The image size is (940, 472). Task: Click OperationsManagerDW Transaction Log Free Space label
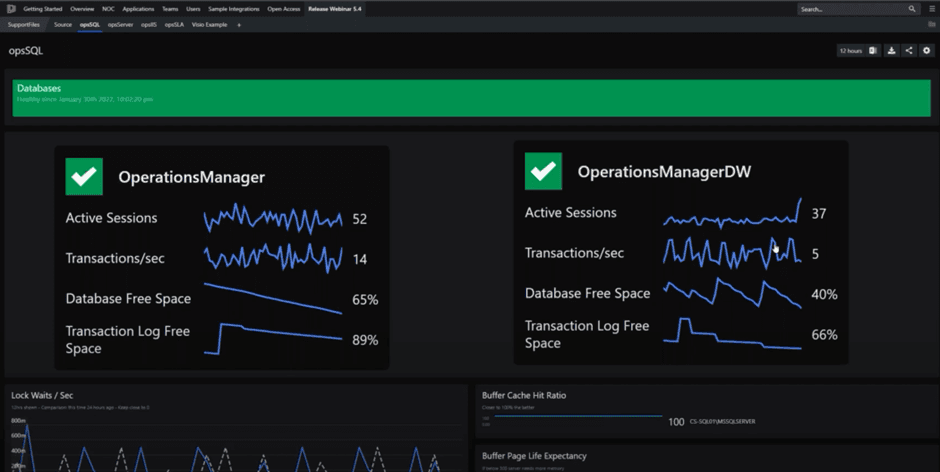point(587,334)
